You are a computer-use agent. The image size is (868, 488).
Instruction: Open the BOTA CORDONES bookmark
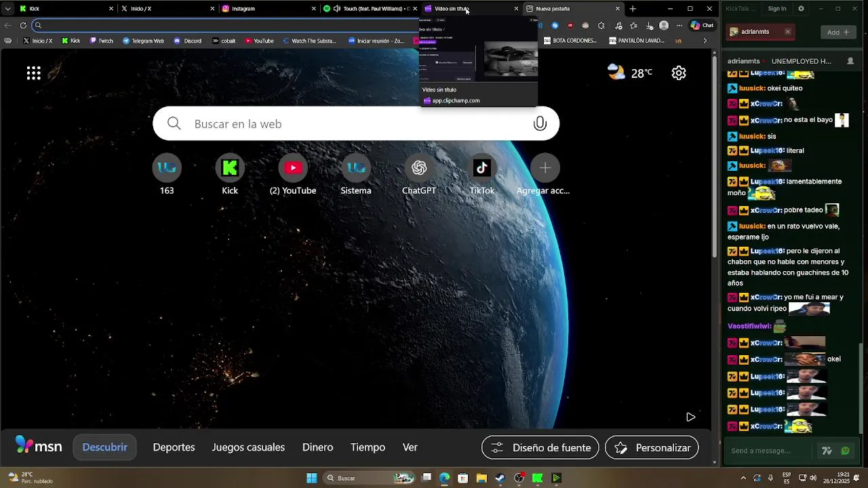tap(569, 41)
